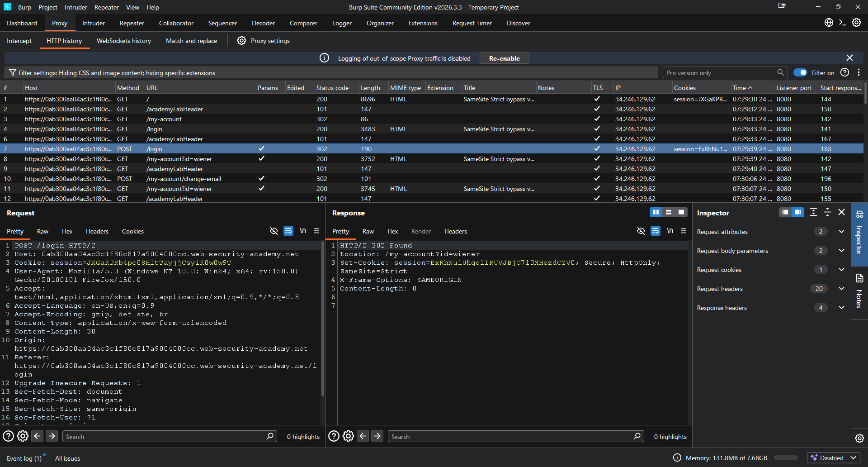Switch to the Intruder tab

click(x=94, y=23)
